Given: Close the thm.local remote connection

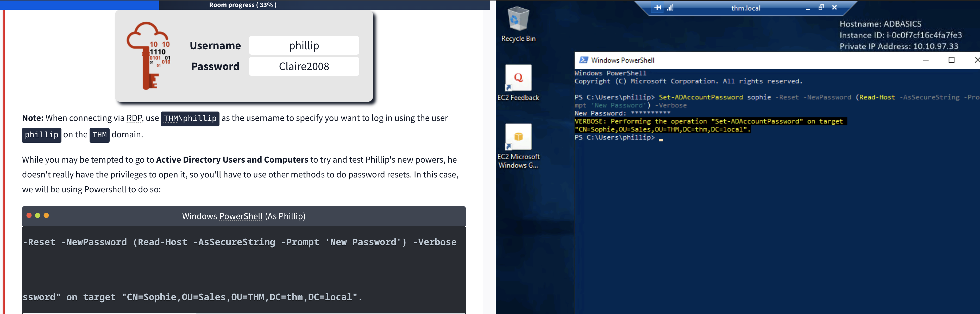Looking at the screenshot, I should tap(834, 8).
